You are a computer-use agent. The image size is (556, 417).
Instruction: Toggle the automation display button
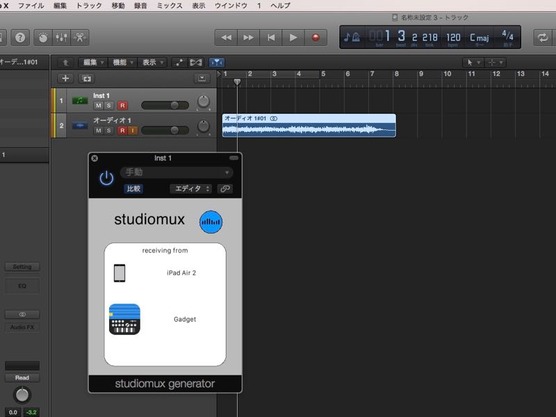point(179,62)
